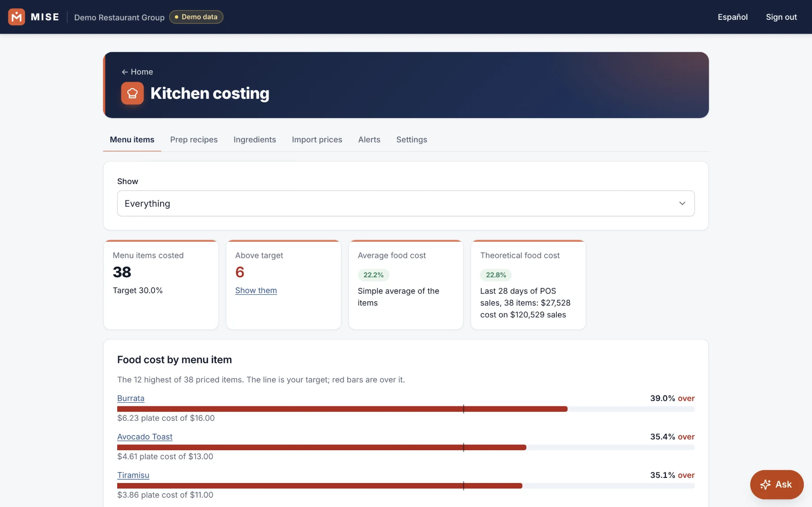The height and width of the screenshot is (507, 812).
Task: Click the Food cost by menu item heading
Action: (174, 360)
